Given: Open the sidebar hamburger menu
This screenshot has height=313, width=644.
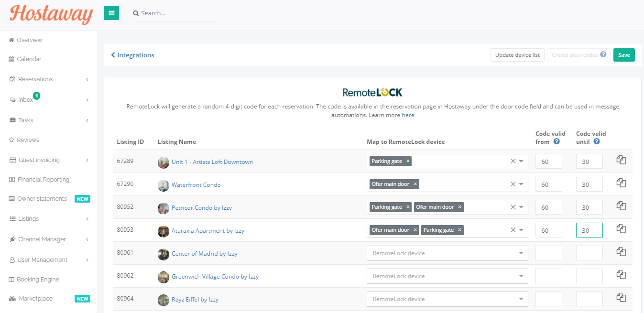Looking at the screenshot, I should coord(111,13).
